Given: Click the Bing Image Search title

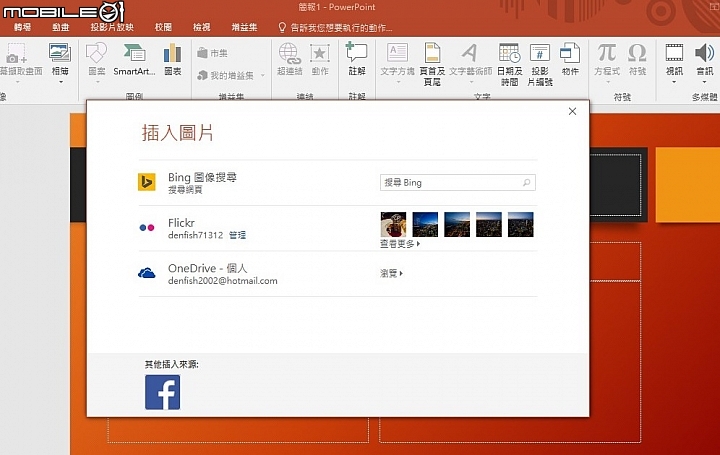Looking at the screenshot, I should pyautogui.click(x=202, y=177).
